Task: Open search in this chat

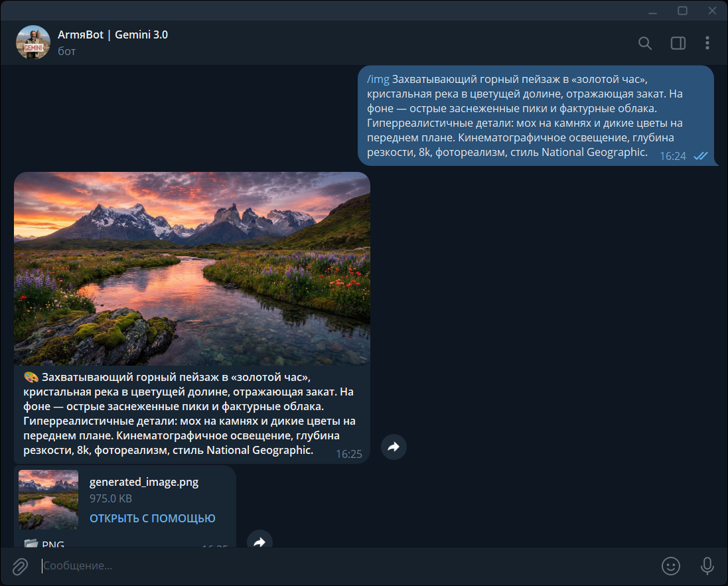Action: [644, 43]
